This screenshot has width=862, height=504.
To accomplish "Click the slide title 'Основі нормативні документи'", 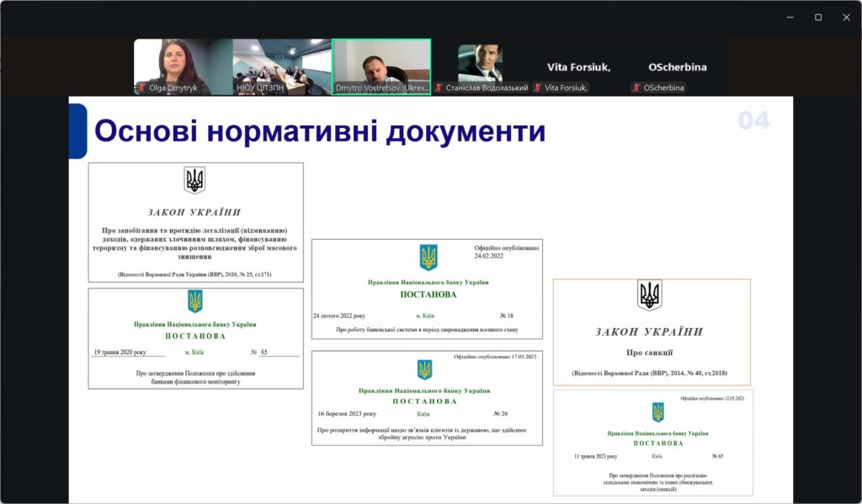I will point(320,132).
